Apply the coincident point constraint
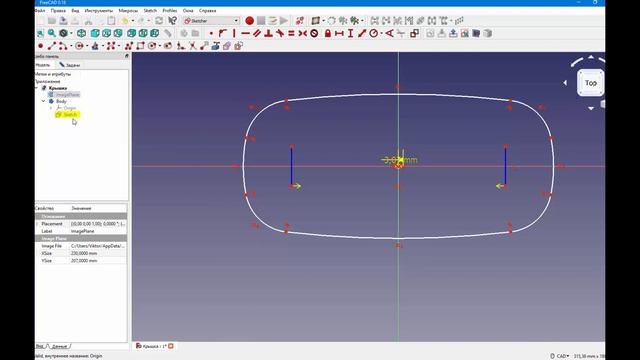Viewport: 640px width, 360px height. click(211, 33)
